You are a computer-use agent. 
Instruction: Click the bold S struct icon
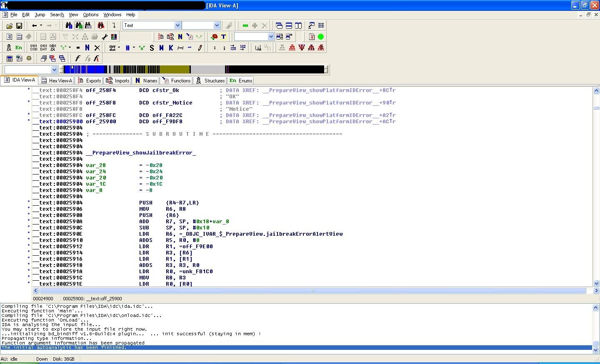point(152,48)
